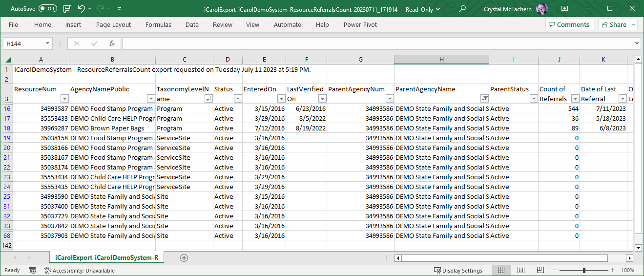Toggle AutoSave switch on
The image size is (644, 276).
pos(47,9)
